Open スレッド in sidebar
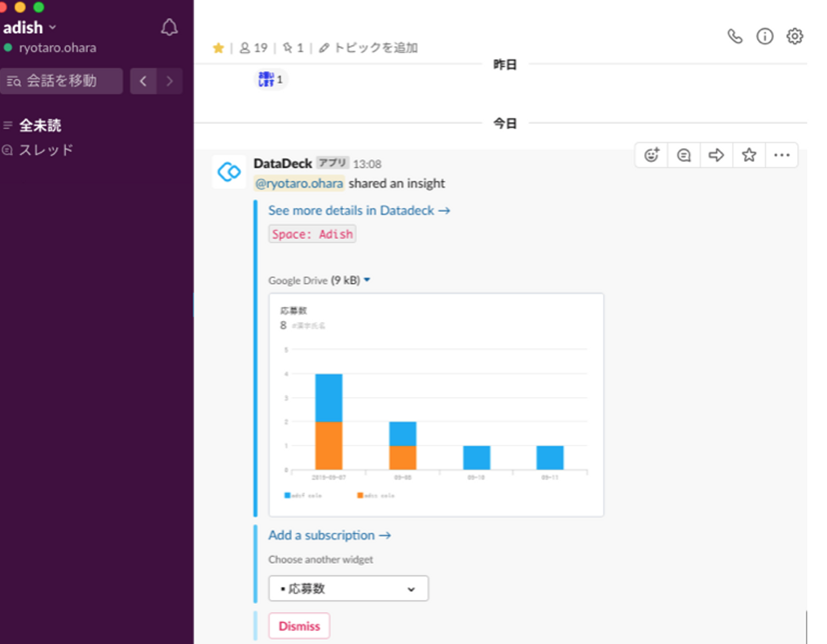Image resolution: width=827 pixels, height=644 pixels. (46, 150)
